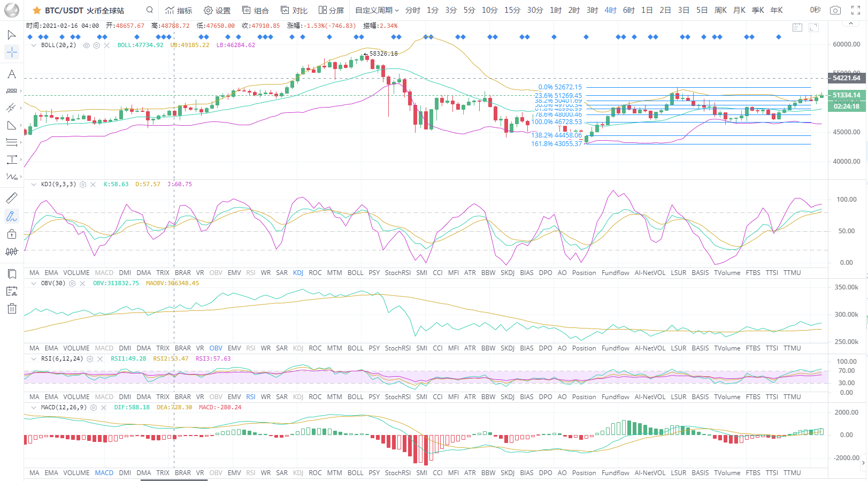Close the OBV(30) indicator panel
The width and height of the screenshot is (868, 481).
tap(82, 284)
